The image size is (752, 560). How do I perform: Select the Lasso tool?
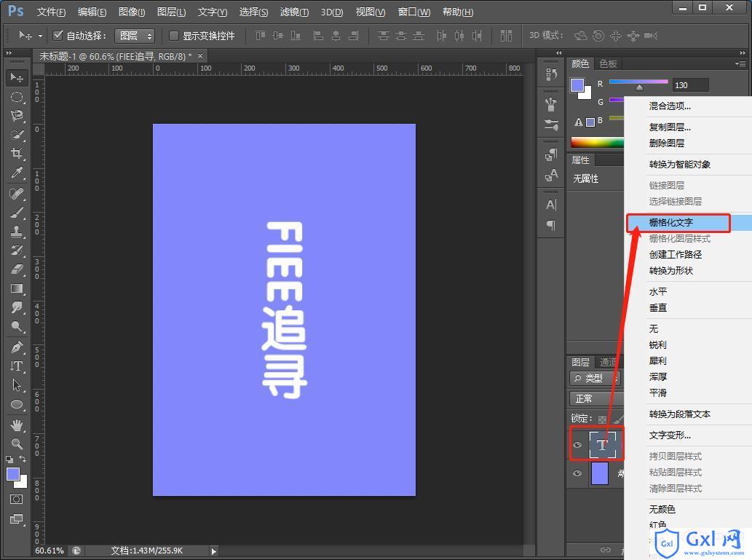(x=17, y=116)
